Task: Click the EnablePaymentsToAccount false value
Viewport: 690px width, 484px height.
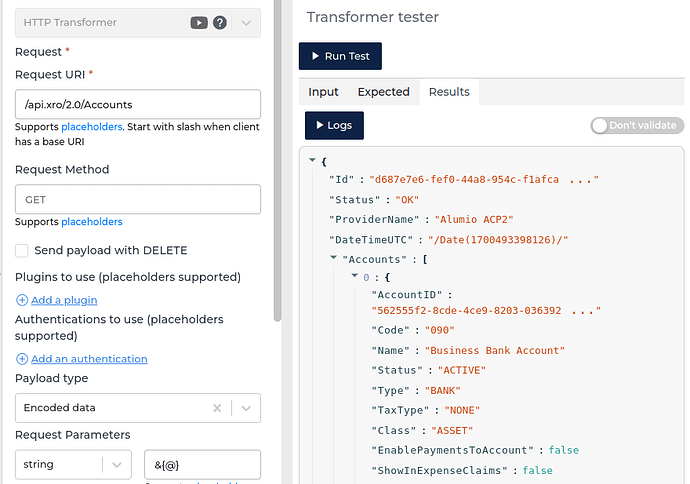Action: (564, 450)
